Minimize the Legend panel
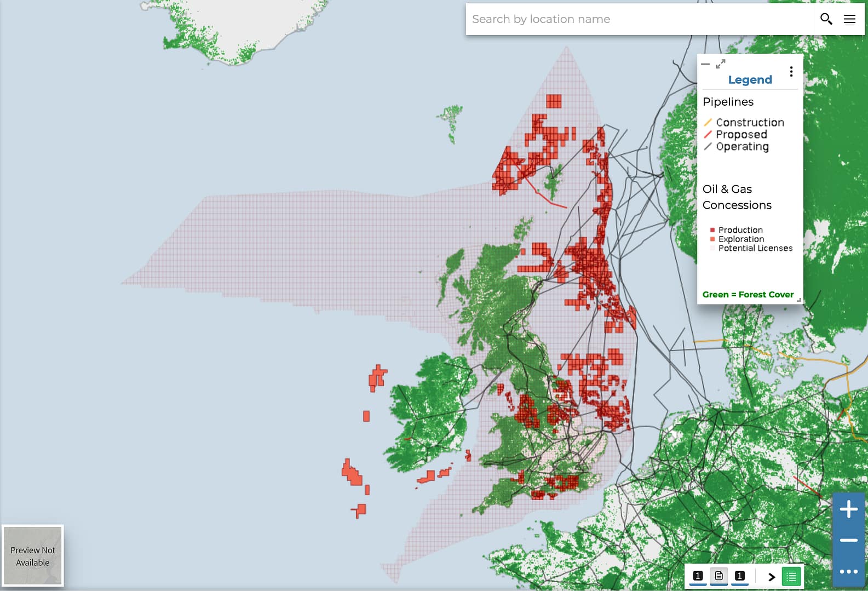This screenshot has width=868, height=591. click(705, 64)
